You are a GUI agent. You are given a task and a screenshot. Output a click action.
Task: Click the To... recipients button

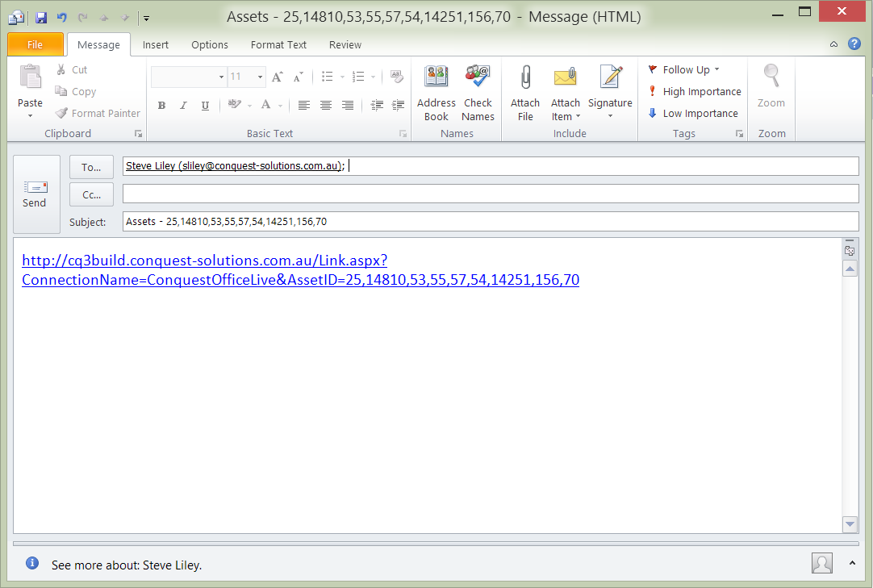(x=91, y=167)
